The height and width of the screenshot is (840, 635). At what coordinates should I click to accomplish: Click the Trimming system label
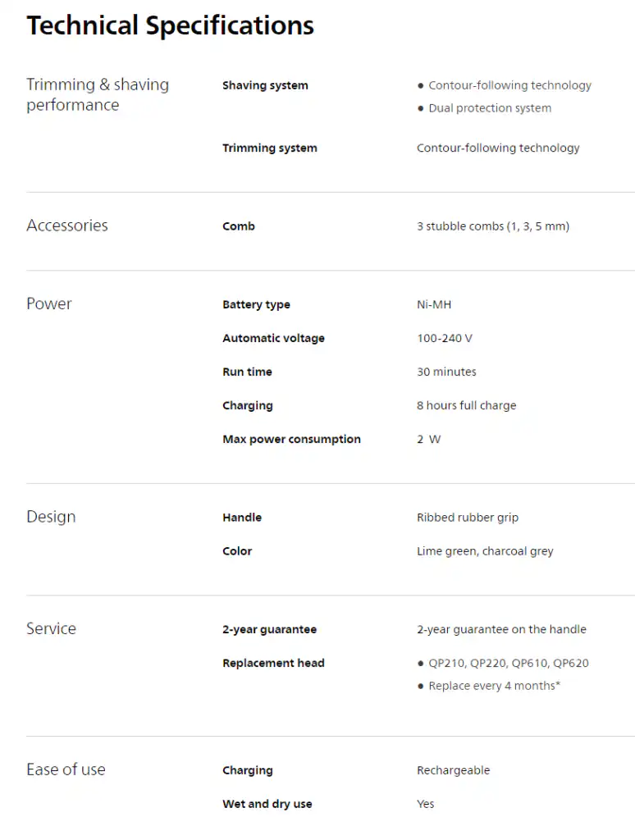[270, 148]
